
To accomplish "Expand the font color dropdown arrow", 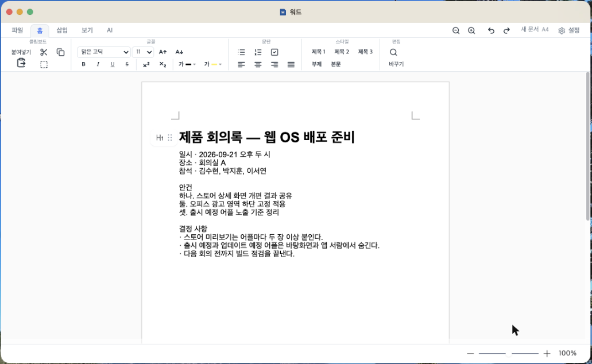I will tap(195, 64).
